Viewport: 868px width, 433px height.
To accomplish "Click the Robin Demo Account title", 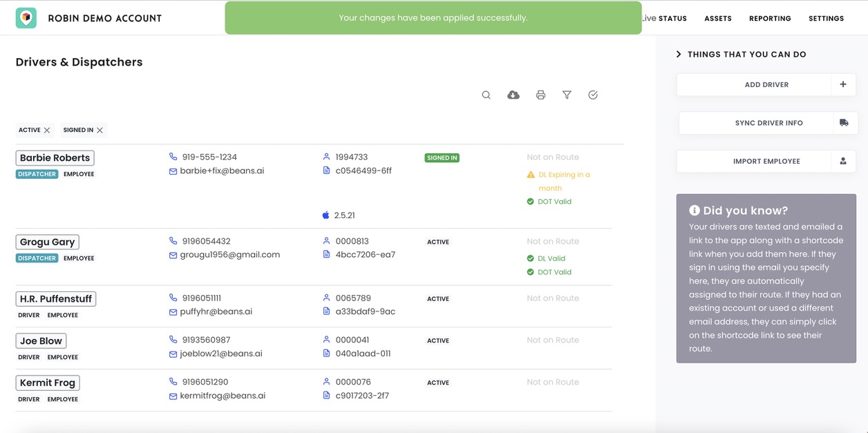I will pos(105,19).
